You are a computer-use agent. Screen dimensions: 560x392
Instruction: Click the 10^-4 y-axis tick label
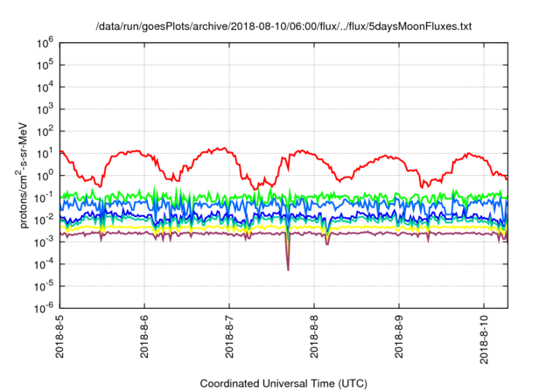point(45,264)
